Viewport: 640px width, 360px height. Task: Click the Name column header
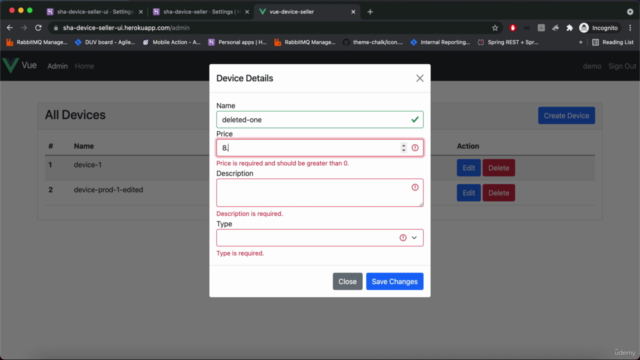tap(84, 146)
